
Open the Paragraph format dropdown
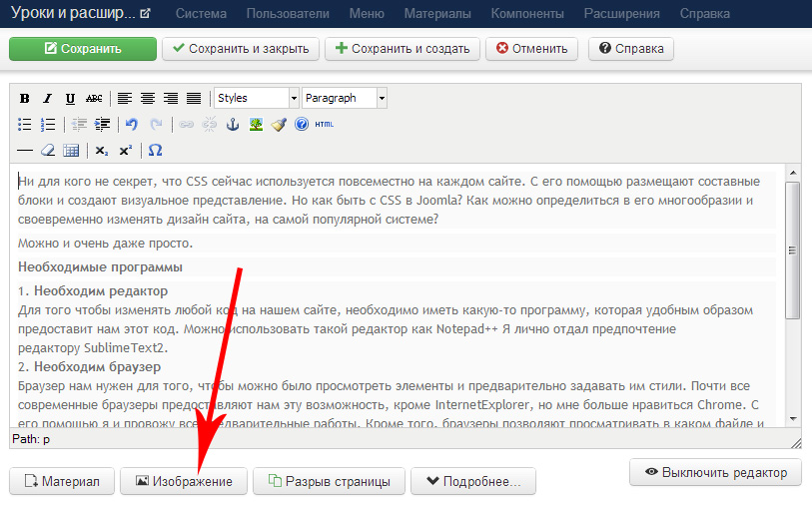pos(344,98)
